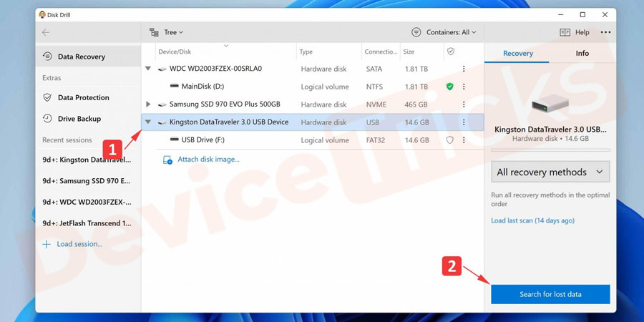Click the Help book icon
This screenshot has width=644, height=322.
(565, 32)
